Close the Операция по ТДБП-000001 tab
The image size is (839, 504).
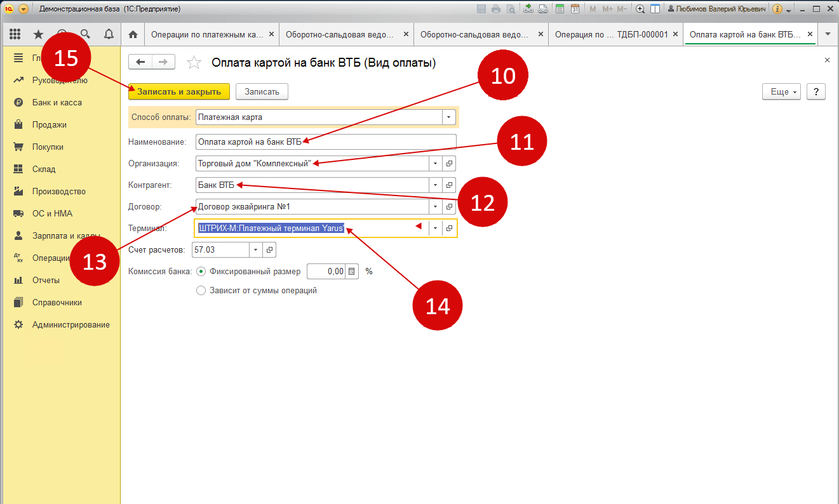pos(675,34)
